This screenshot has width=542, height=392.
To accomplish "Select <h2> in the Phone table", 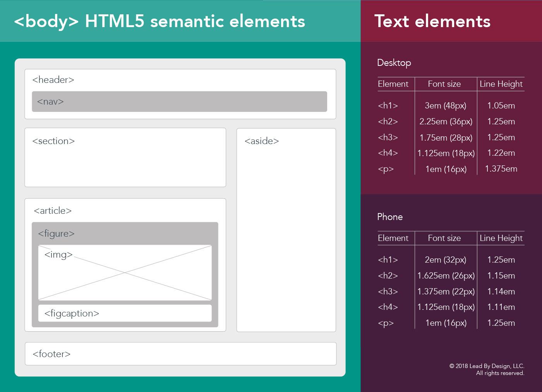I will [388, 276].
